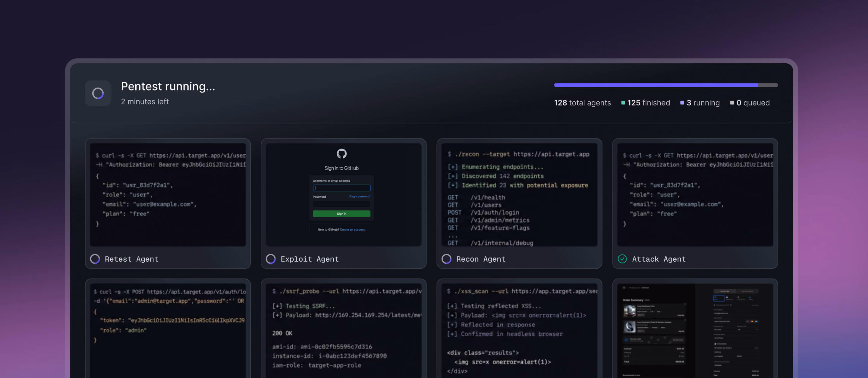Focus the GitHub Password field
The width and height of the screenshot is (868, 378).
coord(341,204)
